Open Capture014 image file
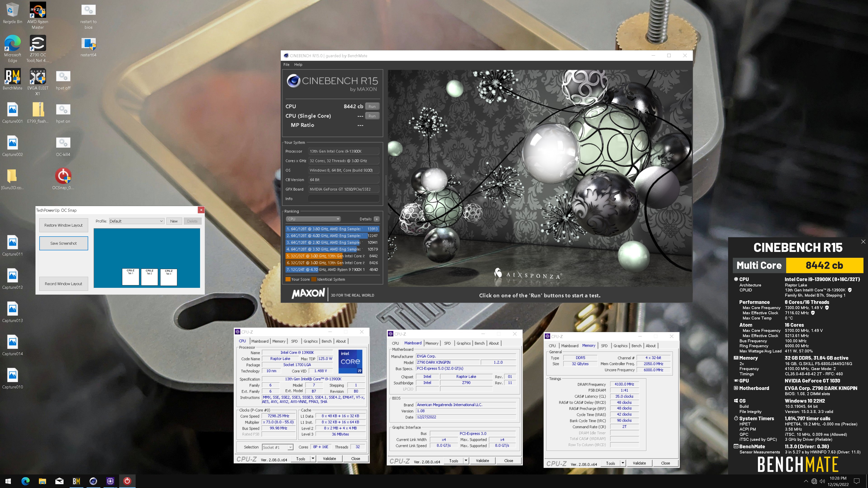 [12, 345]
